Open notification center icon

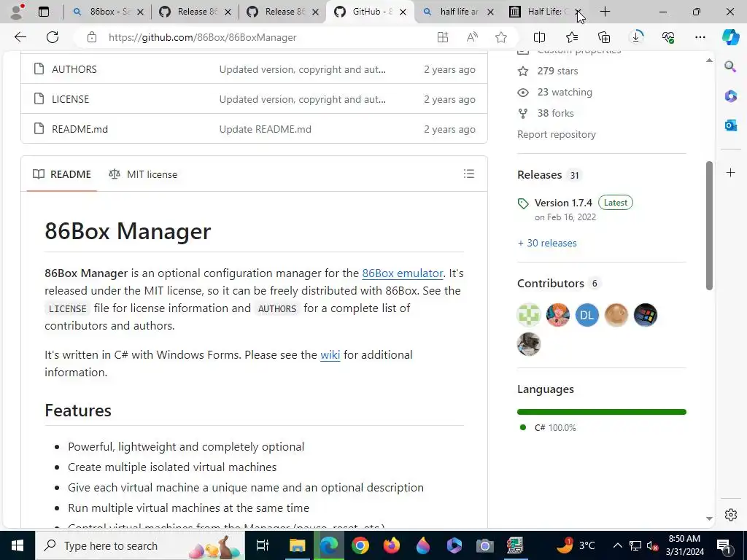click(x=724, y=545)
